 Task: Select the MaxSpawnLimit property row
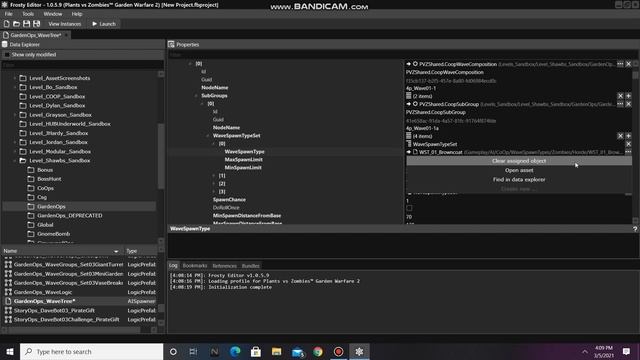click(243, 160)
